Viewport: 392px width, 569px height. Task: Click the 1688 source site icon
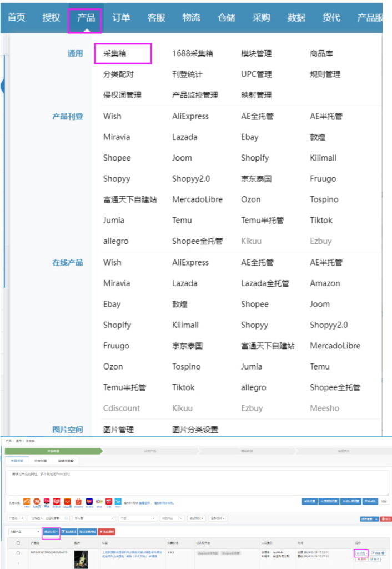pyautogui.click(x=27, y=502)
